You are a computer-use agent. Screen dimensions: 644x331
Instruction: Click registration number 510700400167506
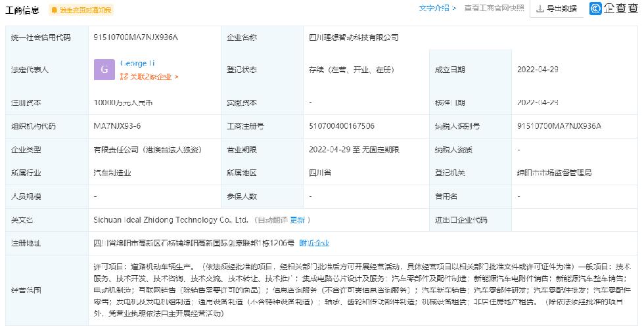(342, 126)
